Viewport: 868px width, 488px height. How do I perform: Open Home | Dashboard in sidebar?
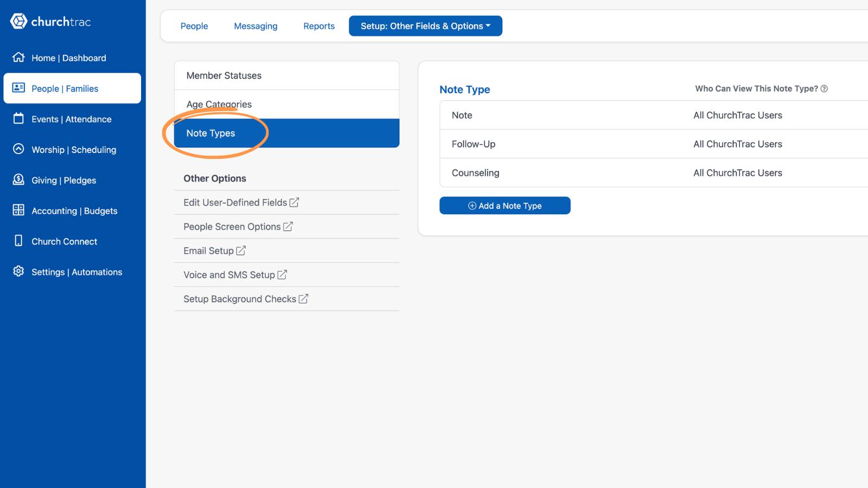[x=72, y=58]
